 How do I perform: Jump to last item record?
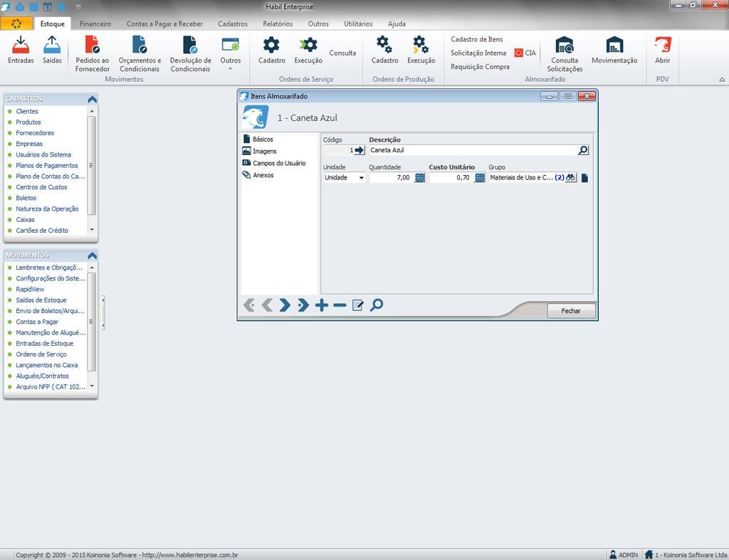303,305
